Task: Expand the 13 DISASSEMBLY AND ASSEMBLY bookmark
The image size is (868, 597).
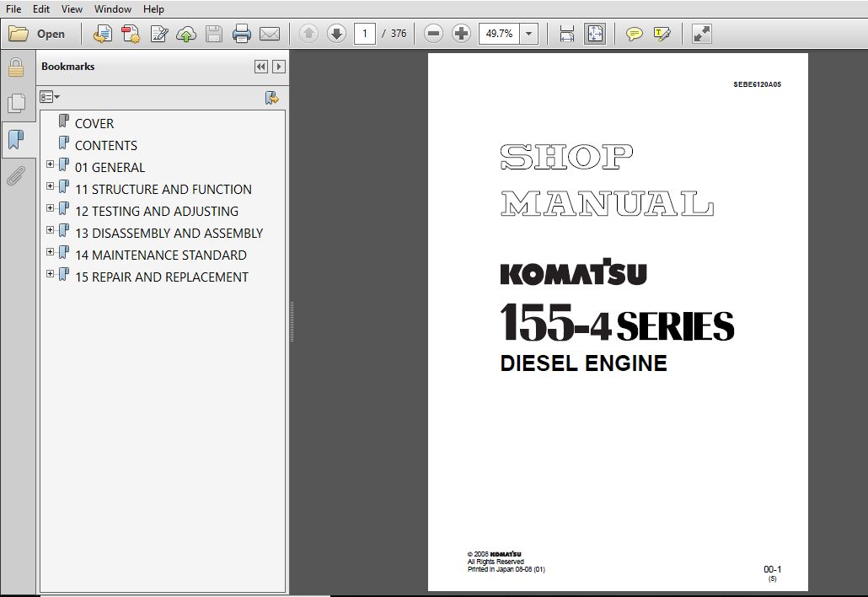Action: tap(51, 230)
